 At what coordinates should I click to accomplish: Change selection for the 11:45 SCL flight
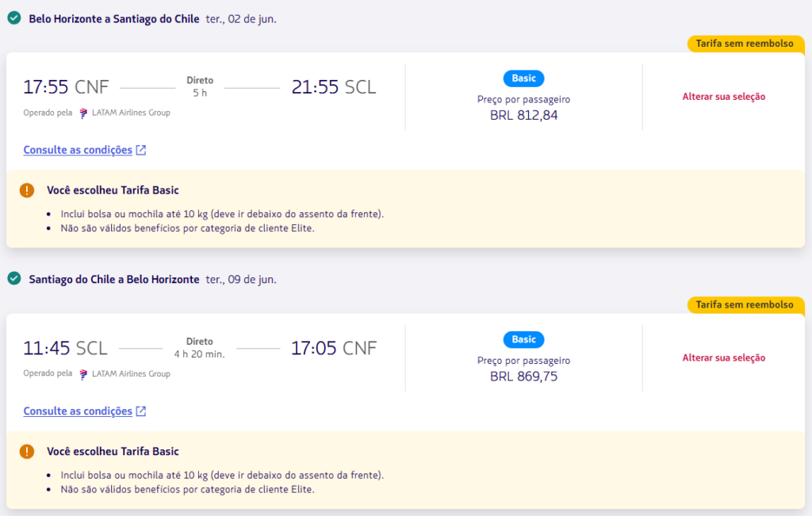723,358
